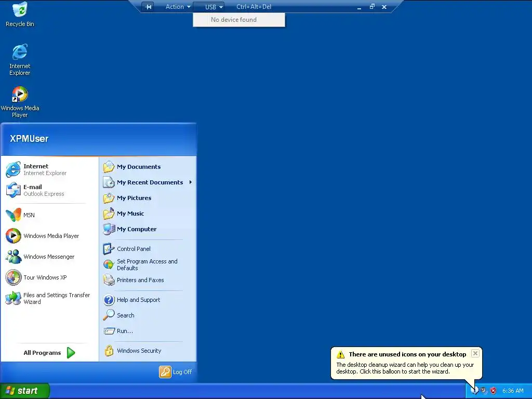Open the Run... dialog
Image resolution: width=532 pixels, height=399 pixels.
click(148, 331)
